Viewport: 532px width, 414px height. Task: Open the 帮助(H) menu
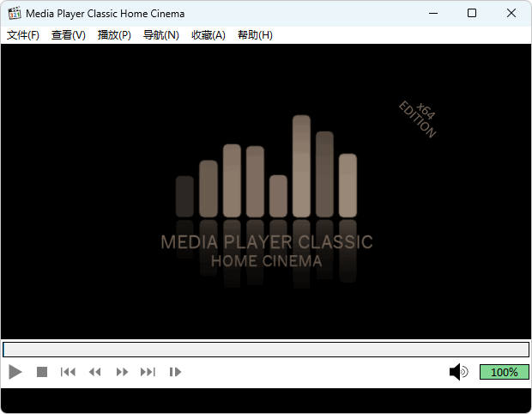tap(255, 35)
